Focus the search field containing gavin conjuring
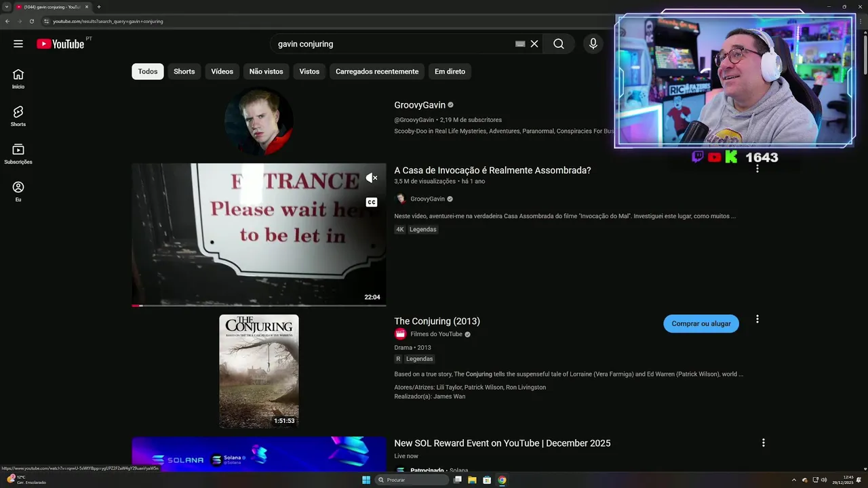This screenshot has width=868, height=488. [x=393, y=44]
